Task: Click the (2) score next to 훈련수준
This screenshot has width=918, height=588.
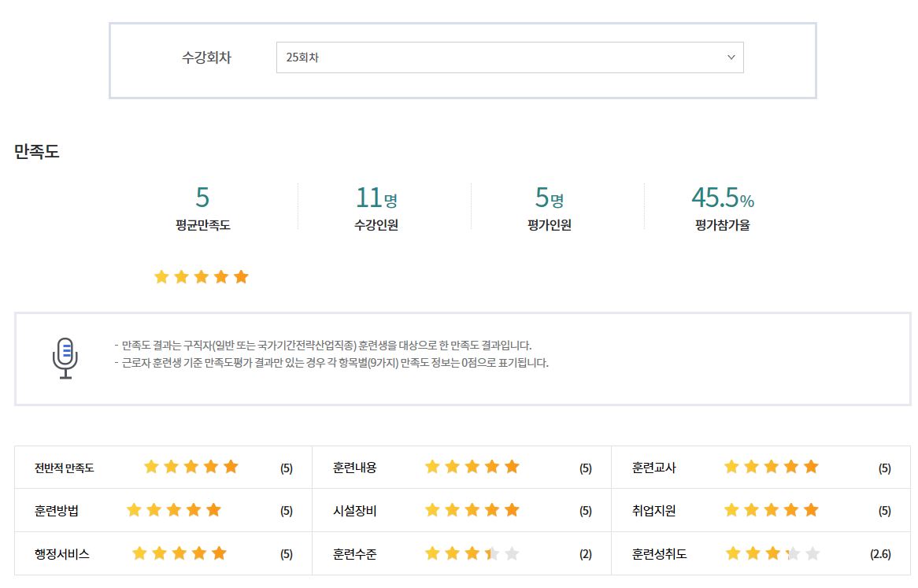Action: point(585,554)
